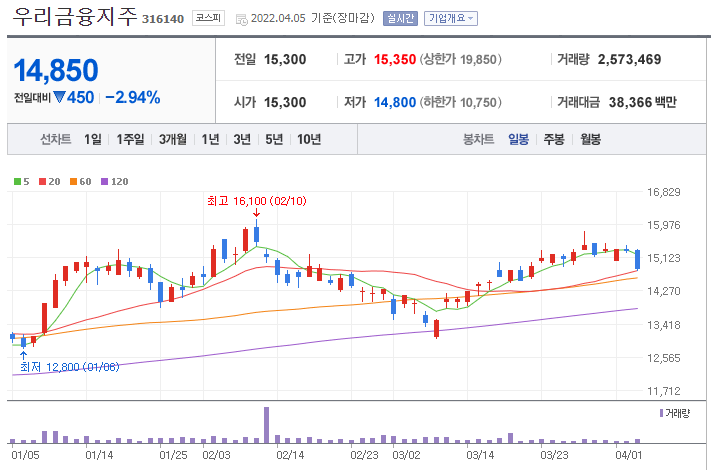Open the 기업개요 dropdown
Viewport: 711px width, 470px height.
tap(451, 19)
